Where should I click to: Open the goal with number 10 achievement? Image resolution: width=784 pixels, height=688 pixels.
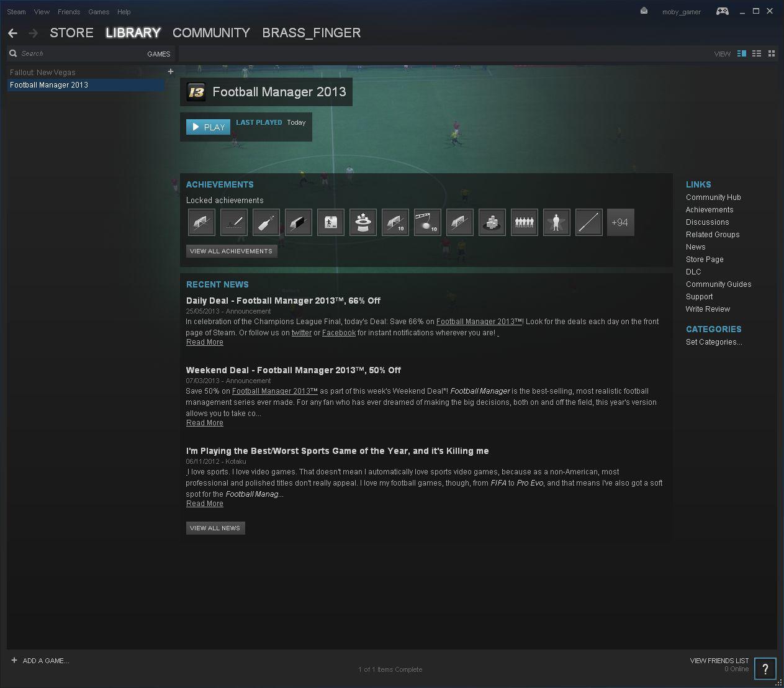click(395, 222)
